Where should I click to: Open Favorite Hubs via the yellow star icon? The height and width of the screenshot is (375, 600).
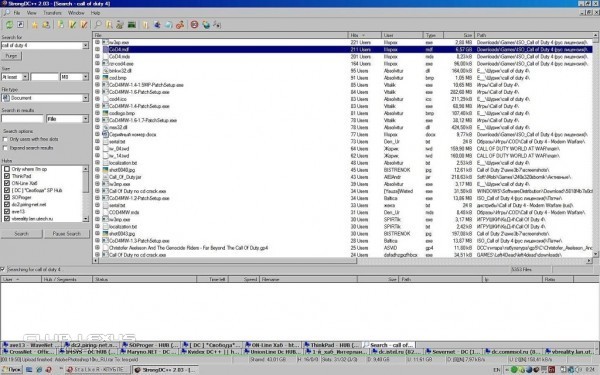(x=34, y=25)
